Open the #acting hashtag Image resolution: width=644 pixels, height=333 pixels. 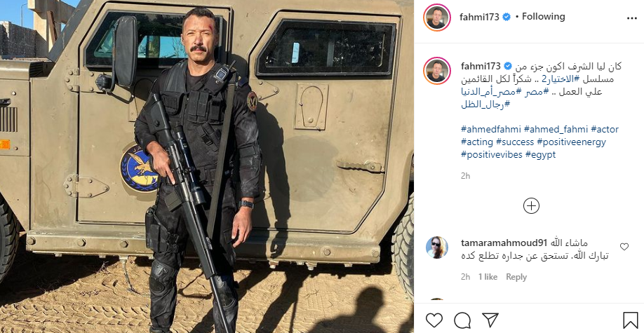477,142
